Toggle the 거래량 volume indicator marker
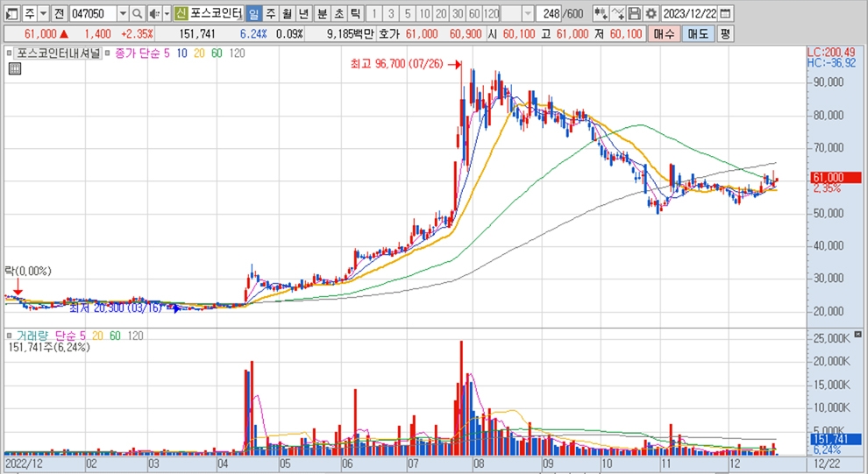 click(x=10, y=336)
